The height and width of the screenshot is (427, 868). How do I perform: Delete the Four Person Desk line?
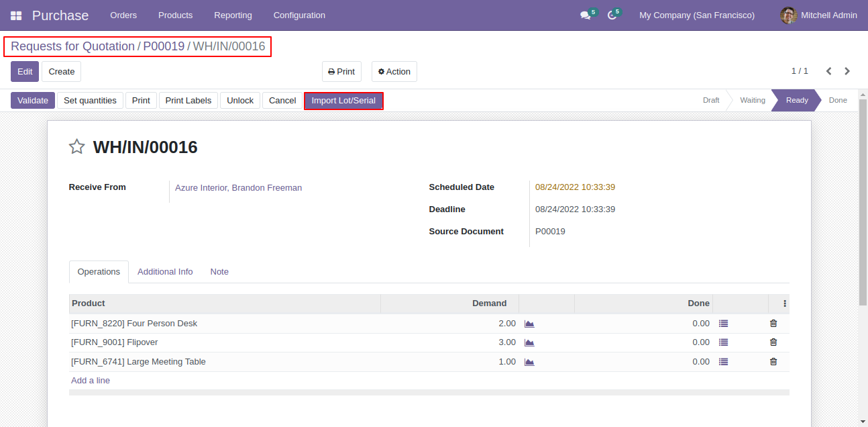click(x=773, y=324)
